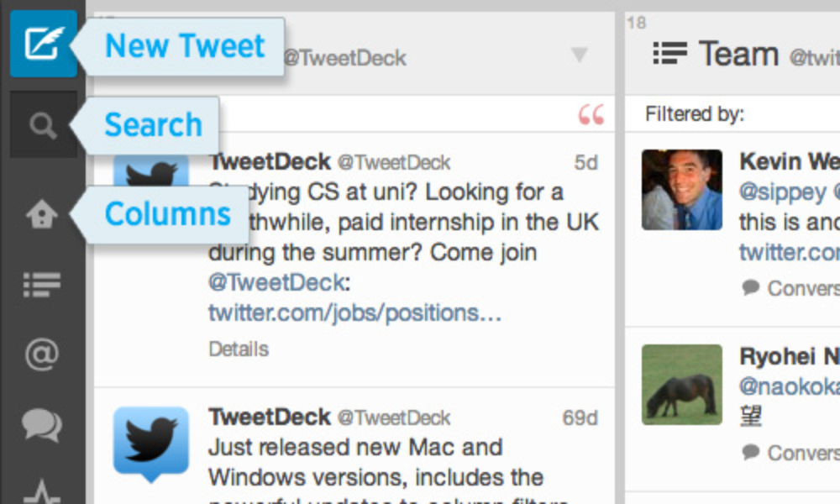Click Kevin's profile photo thumbnail

[x=681, y=189]
